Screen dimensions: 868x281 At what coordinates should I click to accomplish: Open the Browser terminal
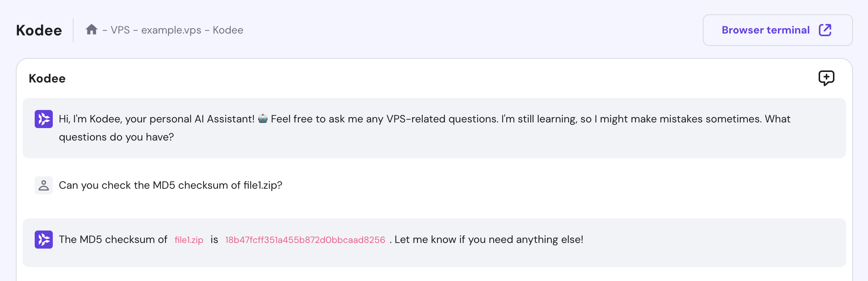tap(765, 30)
